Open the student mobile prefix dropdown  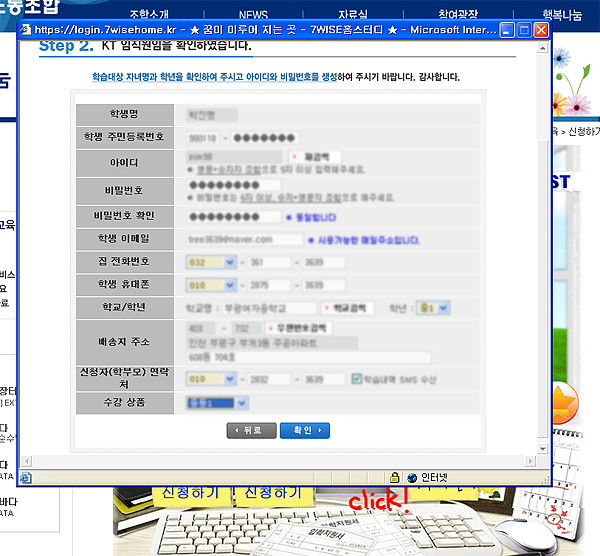[230, 285]
